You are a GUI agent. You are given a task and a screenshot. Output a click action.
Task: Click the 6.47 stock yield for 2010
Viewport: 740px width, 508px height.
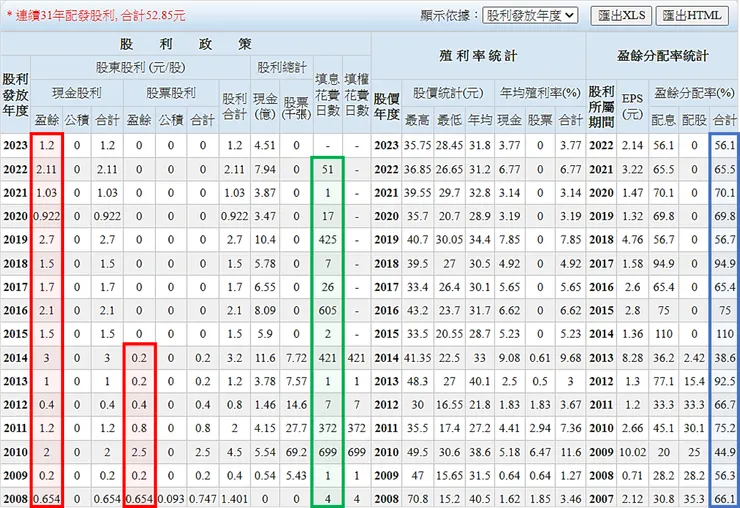point(540,452)
